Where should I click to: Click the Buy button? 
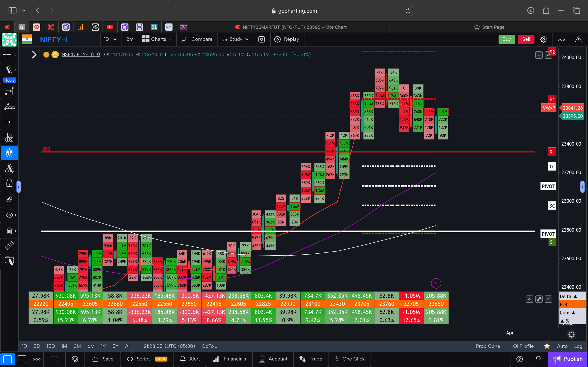coord(507,39)
